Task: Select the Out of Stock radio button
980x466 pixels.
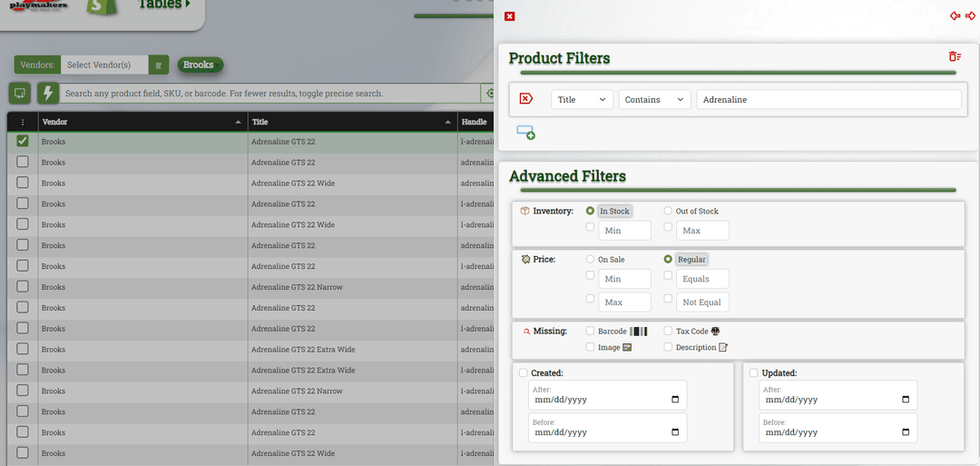Action: pyautogui.click(x=668, y=211)
